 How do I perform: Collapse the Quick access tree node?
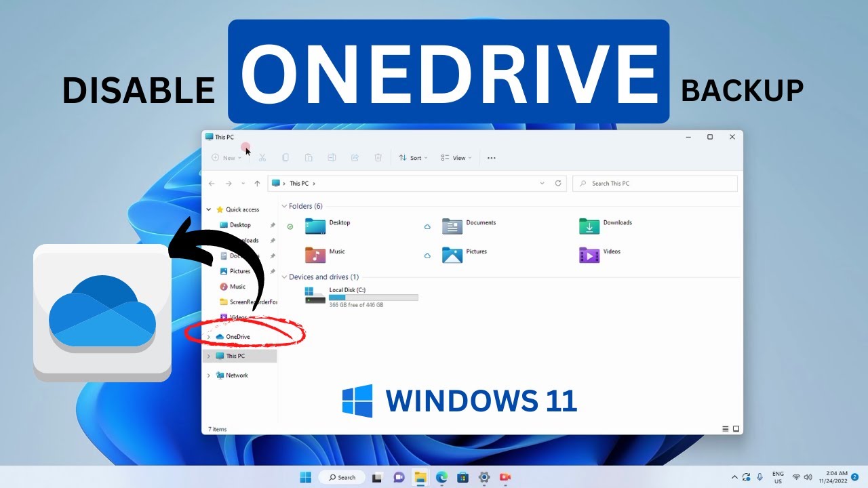(209, 209)
